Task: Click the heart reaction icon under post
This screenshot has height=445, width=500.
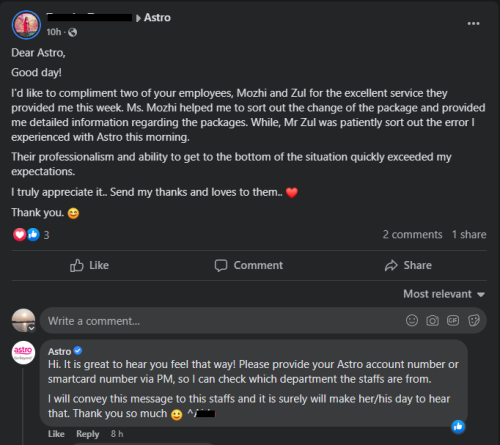Action: [x=19, y=235]
